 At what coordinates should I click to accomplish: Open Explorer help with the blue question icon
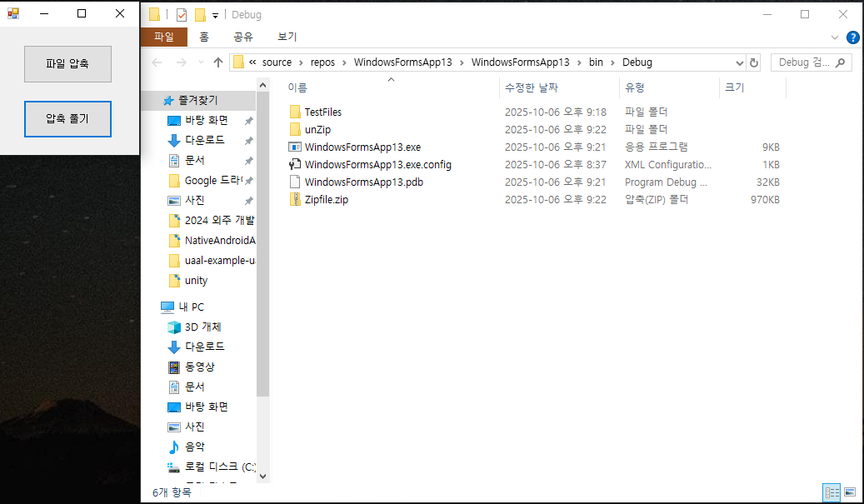(852, 37)
